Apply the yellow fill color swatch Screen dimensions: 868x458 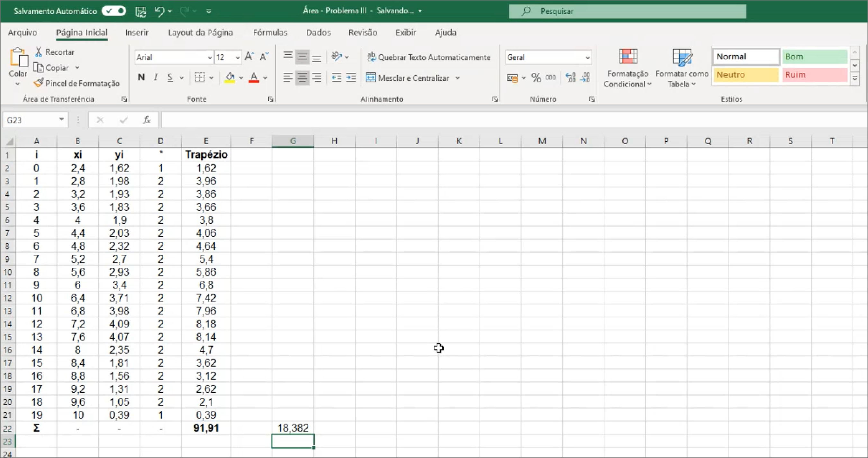point(230,78)
